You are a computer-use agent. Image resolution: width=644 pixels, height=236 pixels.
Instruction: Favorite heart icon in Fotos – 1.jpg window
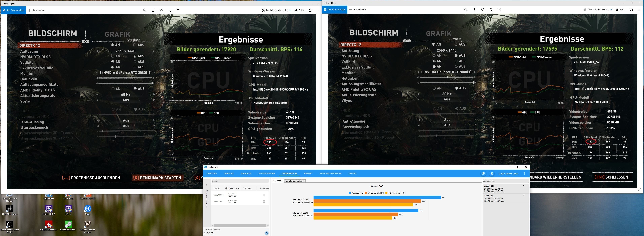pos(162,10)
